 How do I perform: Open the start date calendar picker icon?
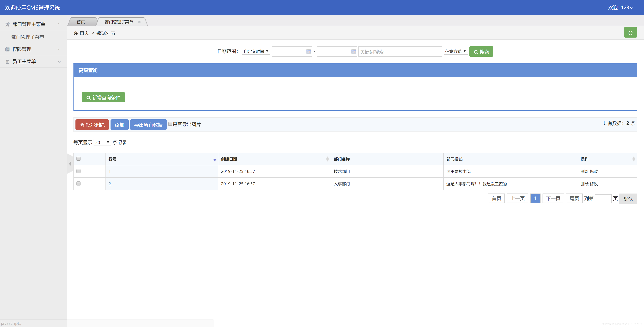pos(309,51)
